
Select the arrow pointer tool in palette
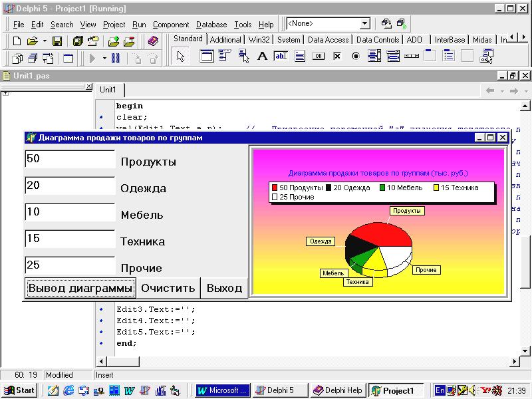(x=180, y=57)
